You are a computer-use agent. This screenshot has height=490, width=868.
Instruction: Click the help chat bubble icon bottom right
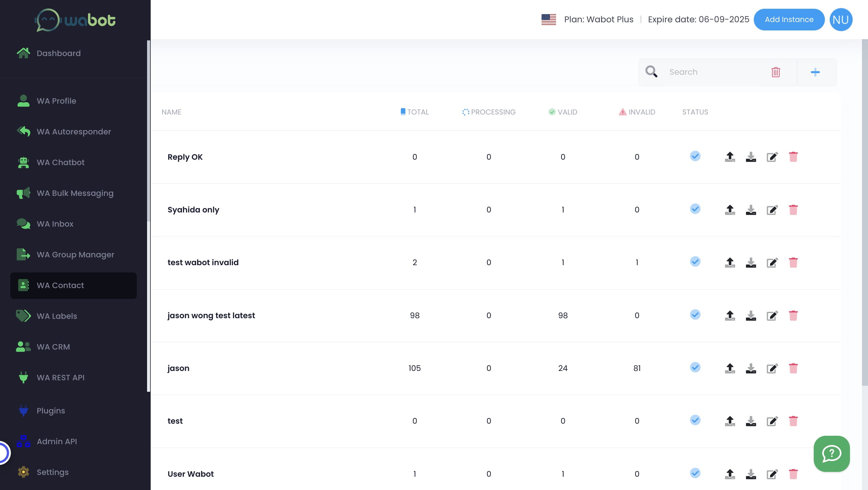tap(832, 454)
